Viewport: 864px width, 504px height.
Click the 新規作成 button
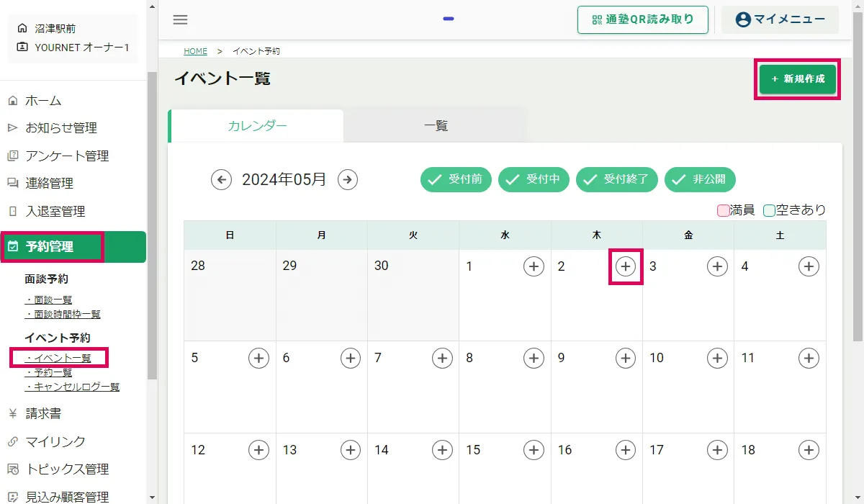coord(798,79)
